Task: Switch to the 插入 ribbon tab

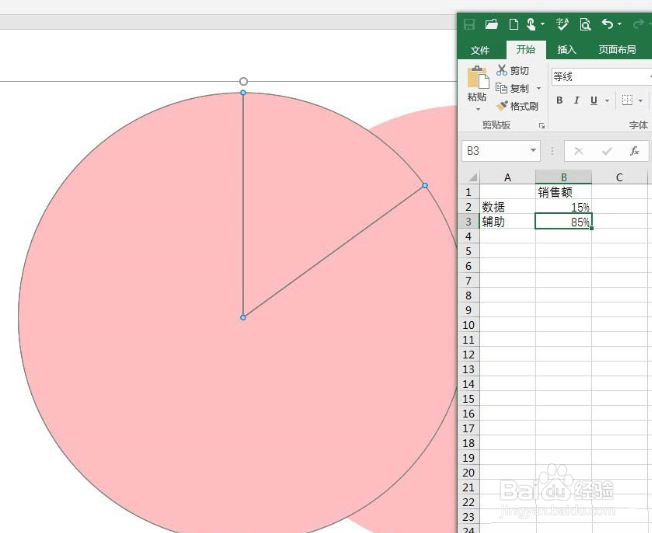Action: tap(567, 50)
